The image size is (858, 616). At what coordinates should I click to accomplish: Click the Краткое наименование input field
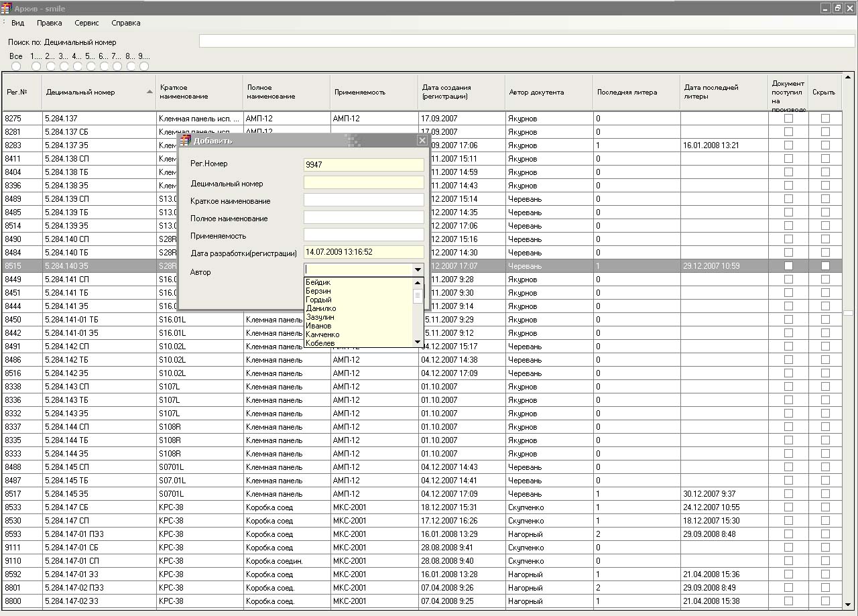363,200
